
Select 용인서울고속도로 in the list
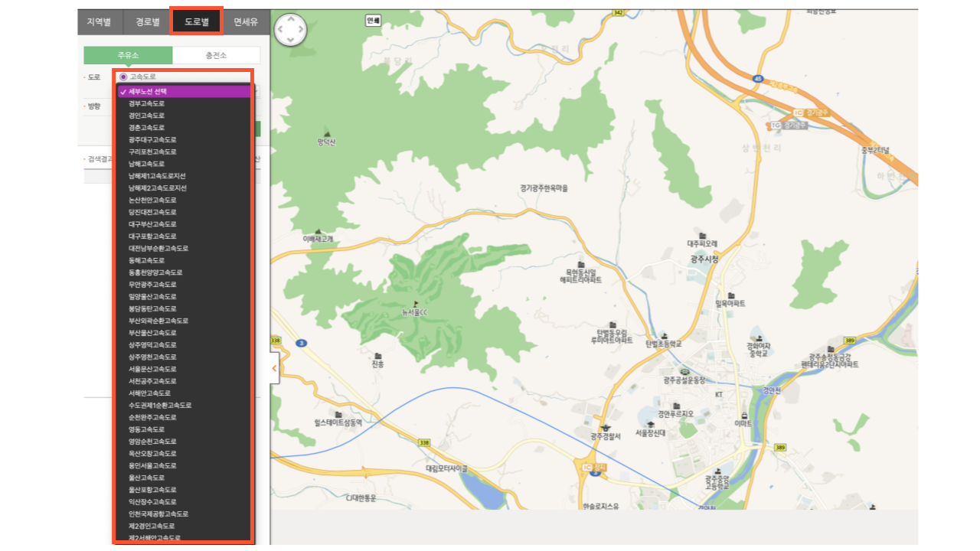[184, 465]
